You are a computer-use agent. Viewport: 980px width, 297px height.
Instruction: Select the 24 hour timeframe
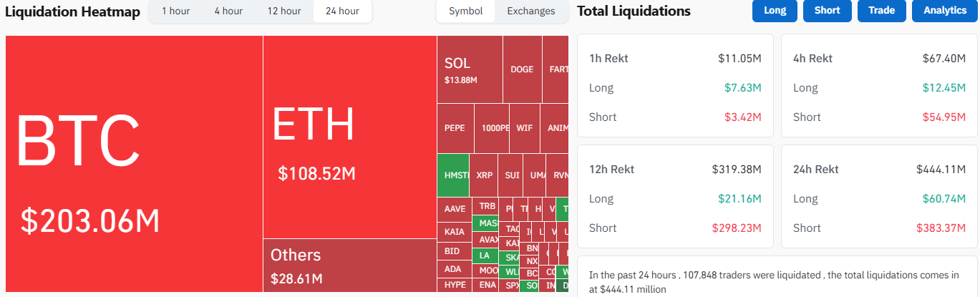[x=342, y=11]
